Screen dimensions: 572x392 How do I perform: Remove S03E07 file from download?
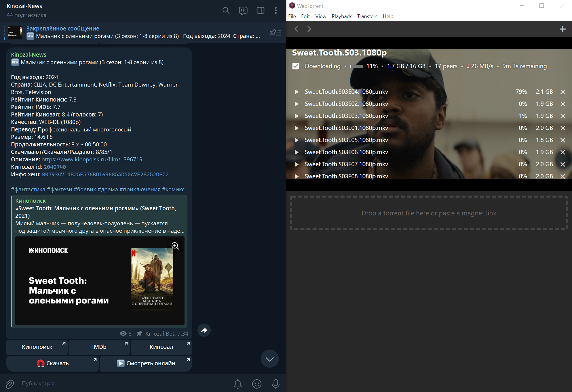(563, 164)
